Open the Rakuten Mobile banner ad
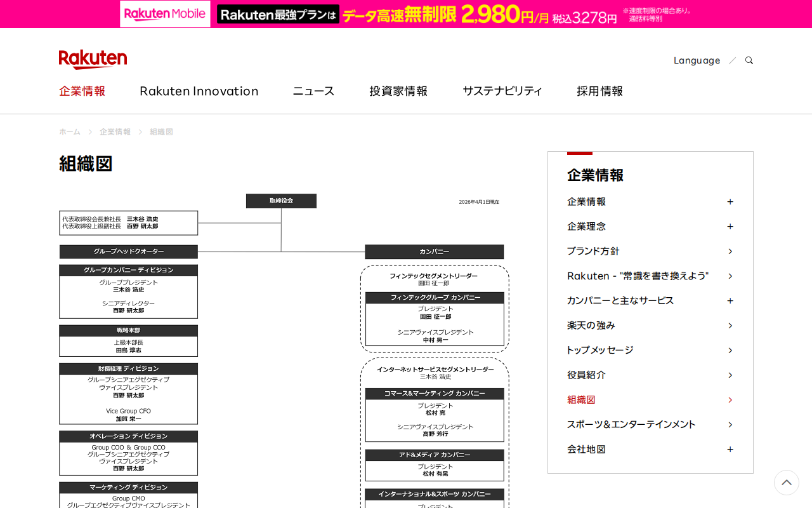 (x=406, y=14)
